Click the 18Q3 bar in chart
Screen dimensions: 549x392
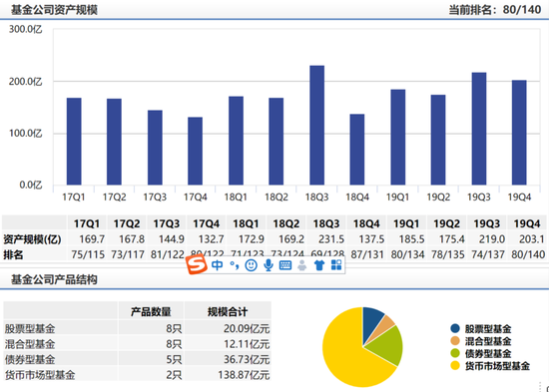coord(316,126)
